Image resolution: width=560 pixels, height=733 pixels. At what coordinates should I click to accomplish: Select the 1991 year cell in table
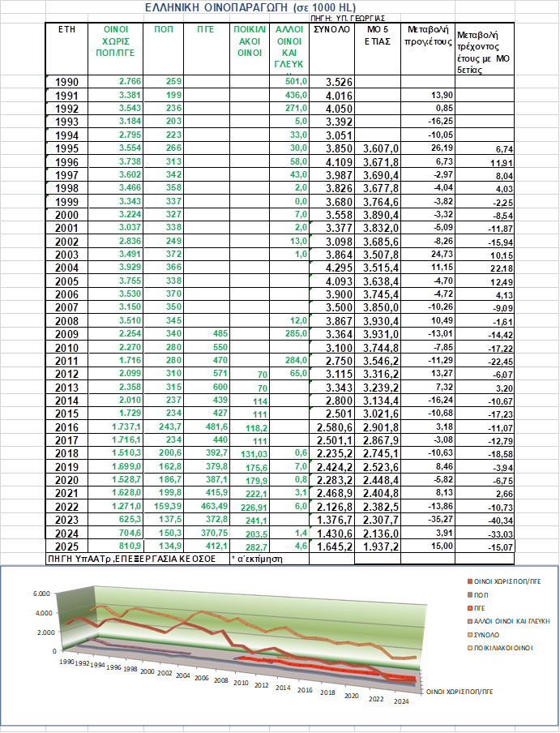pyautogui.click(x=66, y=95)
